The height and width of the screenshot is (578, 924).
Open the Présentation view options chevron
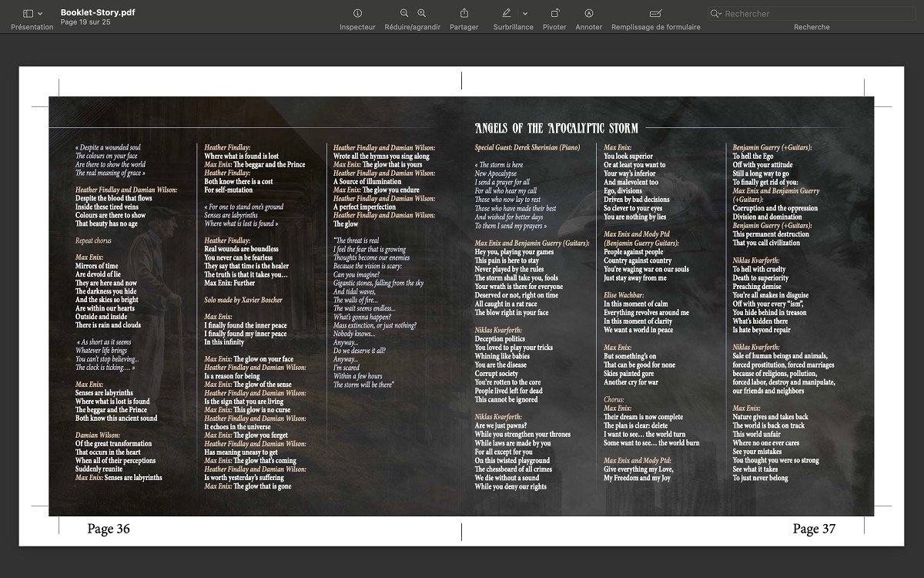point(40,13)
